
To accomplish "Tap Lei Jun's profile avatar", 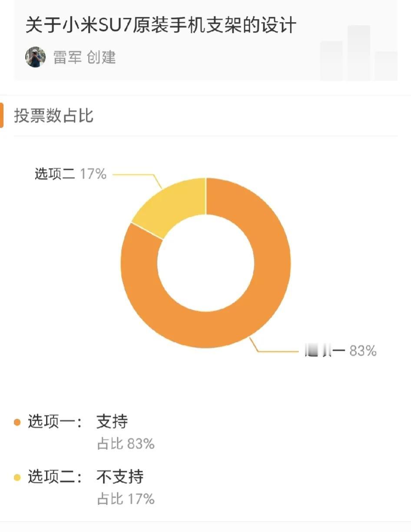I will [x=35, y=57].
